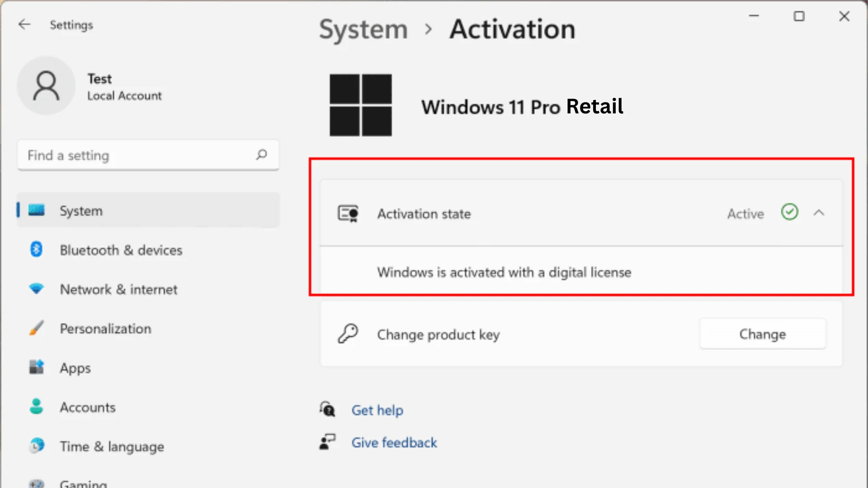Click the Time & language globe icon
This screenshot has height=488, width=868.
click(37, 446)
